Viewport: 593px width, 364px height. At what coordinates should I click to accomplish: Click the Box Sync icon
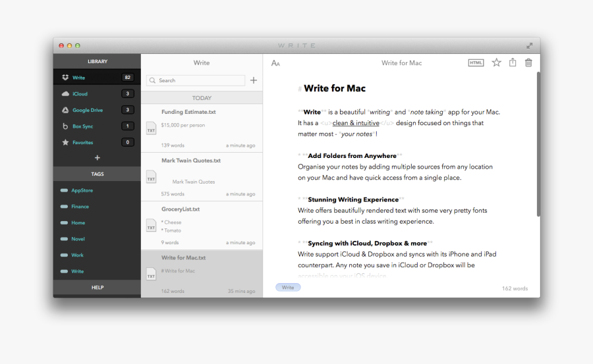click(65, 126)
